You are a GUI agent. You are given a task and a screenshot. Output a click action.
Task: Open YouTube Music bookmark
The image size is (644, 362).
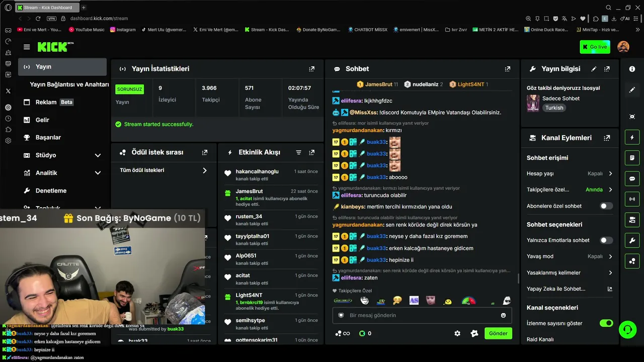coord(87,30)
